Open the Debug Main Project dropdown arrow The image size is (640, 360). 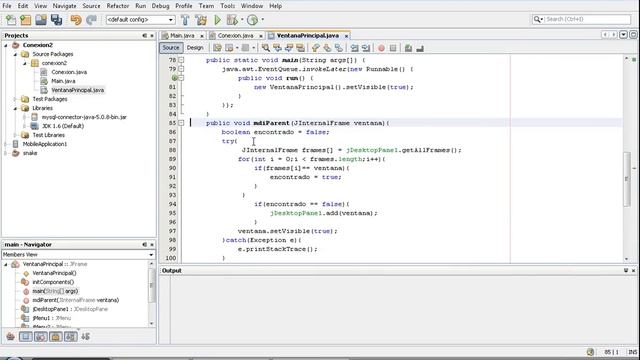pyautogui.click(x=242, y=20)
